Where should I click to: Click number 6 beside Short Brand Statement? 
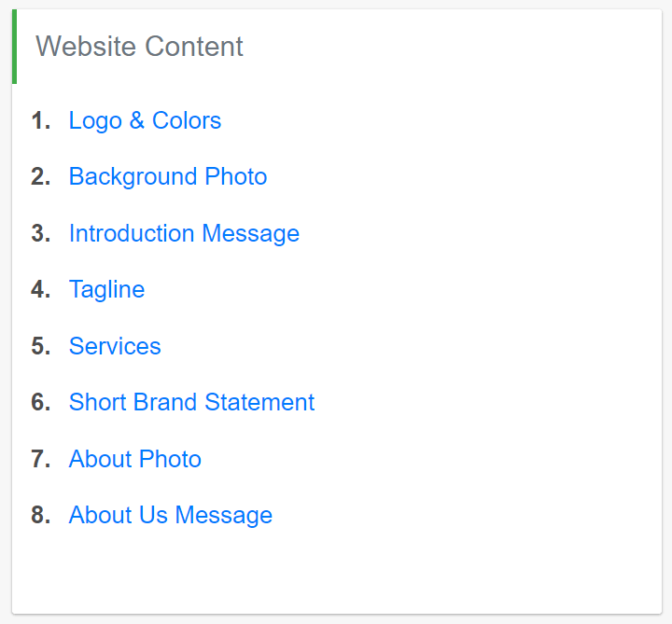pyautogui.click(x=41, y=402)
